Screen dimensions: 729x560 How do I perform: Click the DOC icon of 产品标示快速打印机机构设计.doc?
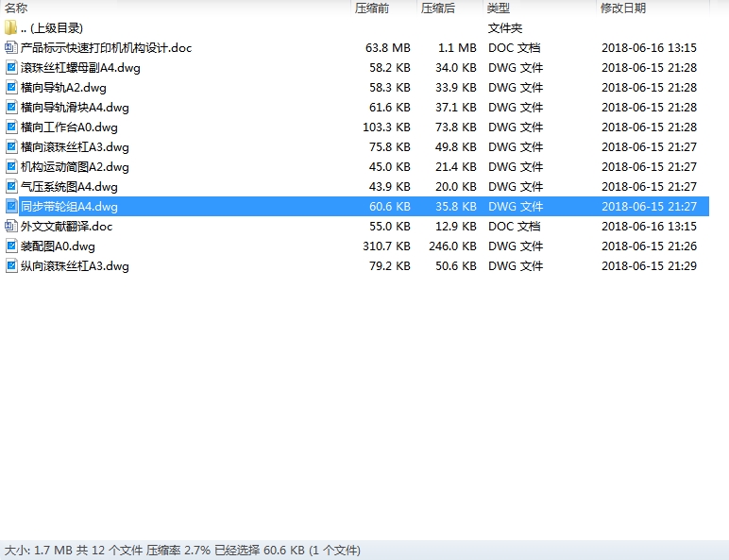(x=10, y=47)
